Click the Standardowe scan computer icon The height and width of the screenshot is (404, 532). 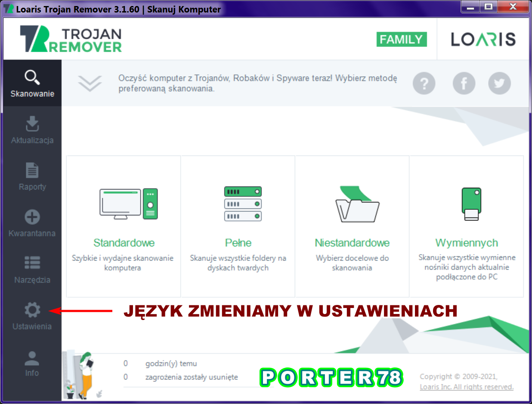coord(129,204)
